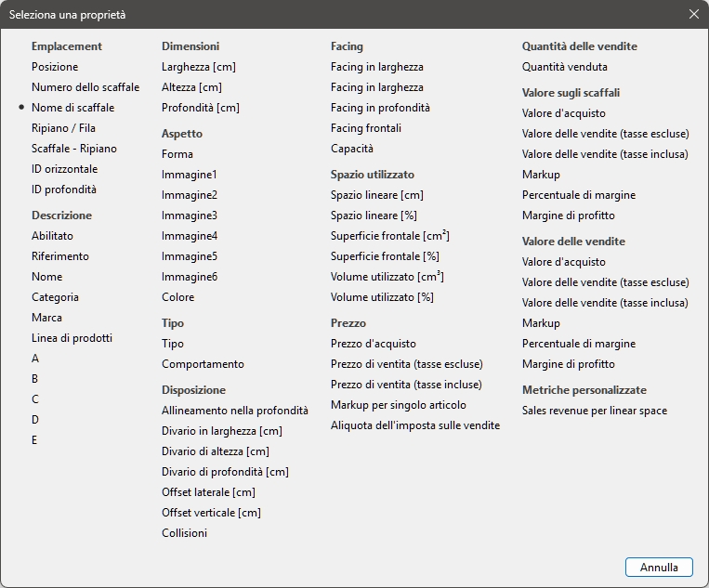Select Quantità venduta property
This screenshot has width=709, height=588.
564,67
